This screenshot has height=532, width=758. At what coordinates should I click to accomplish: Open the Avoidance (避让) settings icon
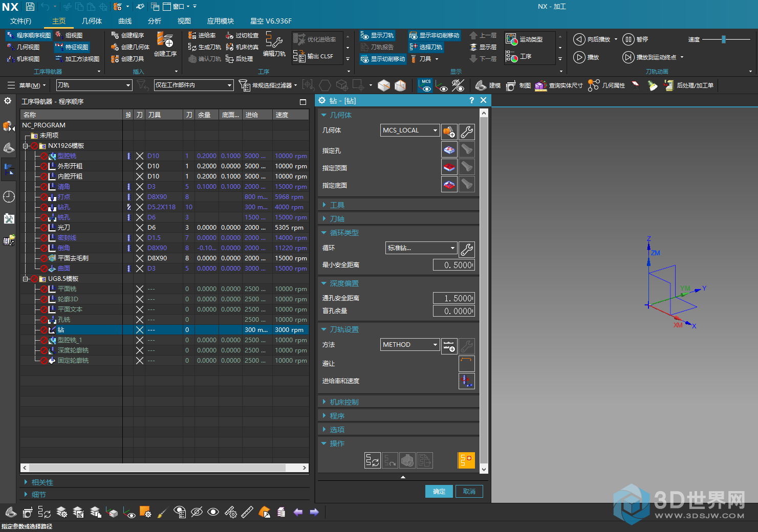point(467,363)
